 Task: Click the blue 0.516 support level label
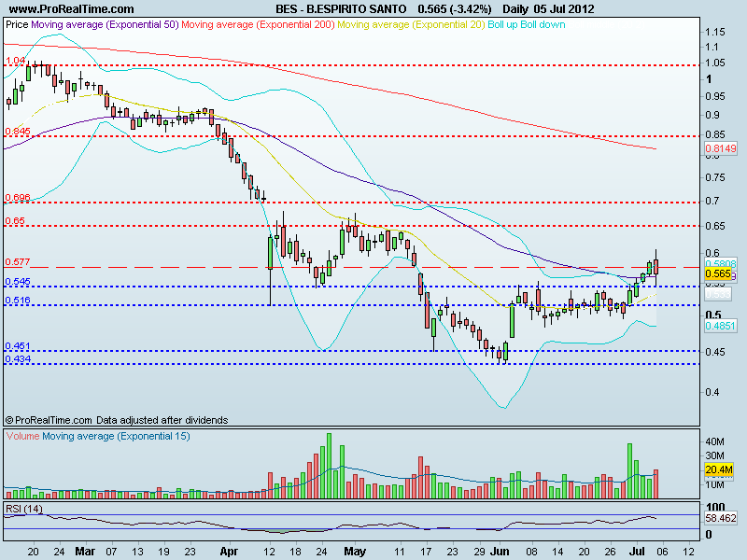coord(18,301)
